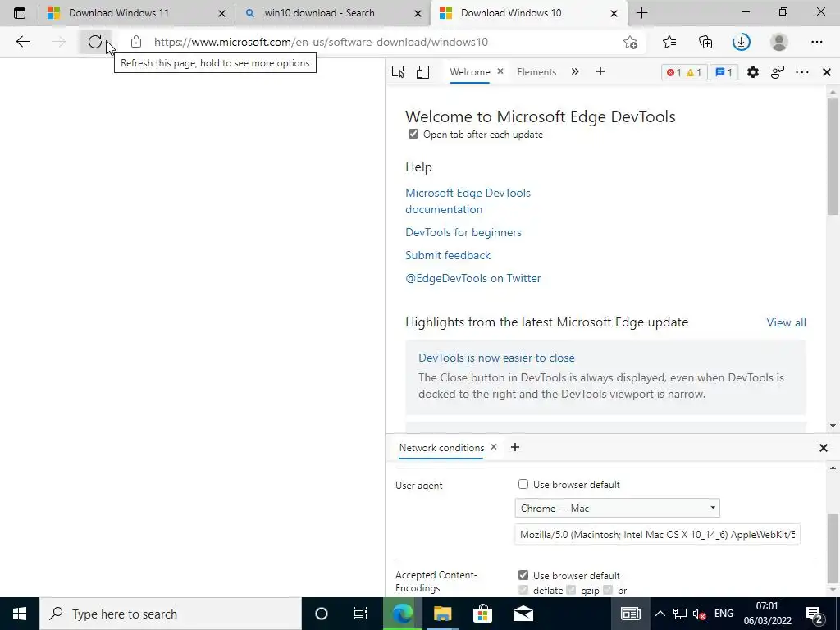840x630 pixels.
Task: Enable Use browser default for User agent
Action: click(x=523, y=484)
